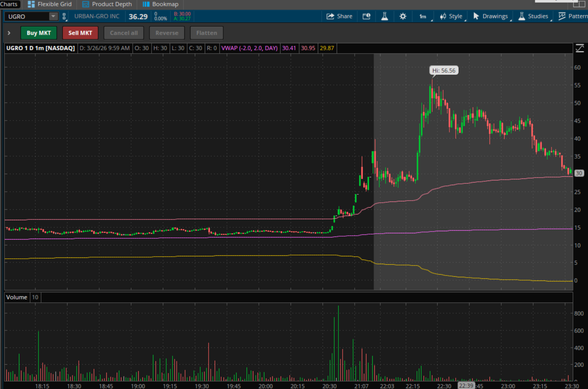Image resolution: width=588 pixels, height=389 pixels.
Task: Expand the symbol selector dropdown arrow
Action: click(53, 16)
